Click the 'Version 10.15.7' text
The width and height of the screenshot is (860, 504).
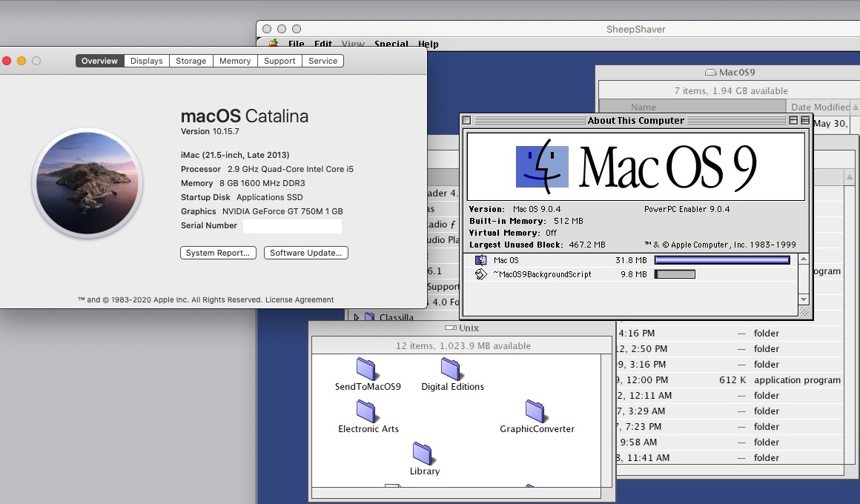pos(210,132)
